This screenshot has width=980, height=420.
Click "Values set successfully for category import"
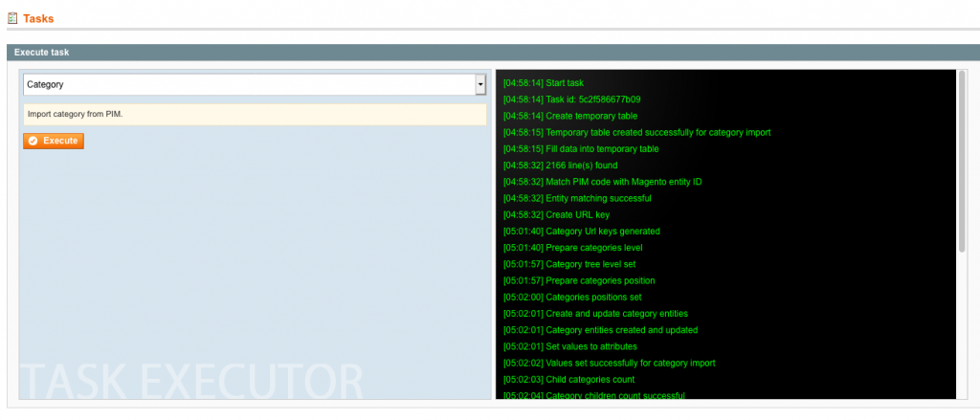[x=609, y=364]
